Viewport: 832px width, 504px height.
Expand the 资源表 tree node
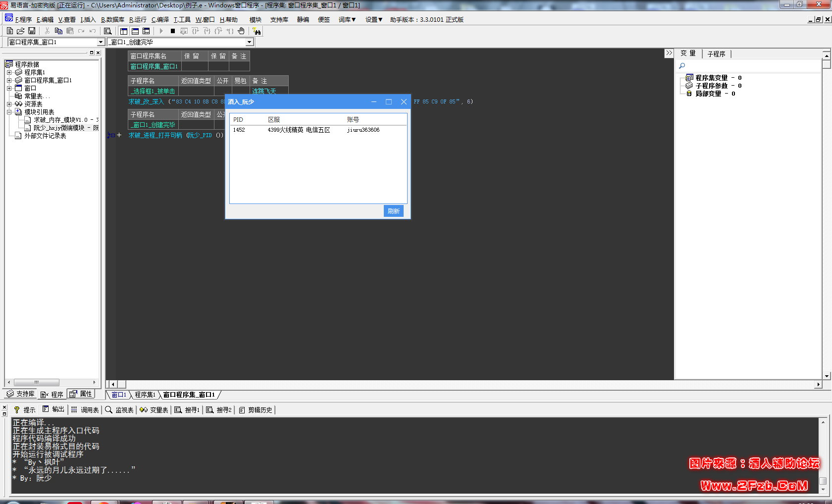point(9,104)
